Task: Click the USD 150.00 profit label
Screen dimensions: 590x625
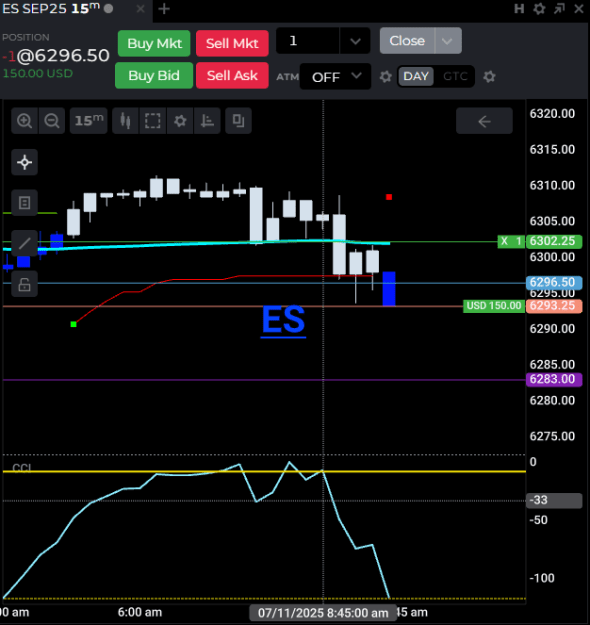Action: [x=494, y=306]
